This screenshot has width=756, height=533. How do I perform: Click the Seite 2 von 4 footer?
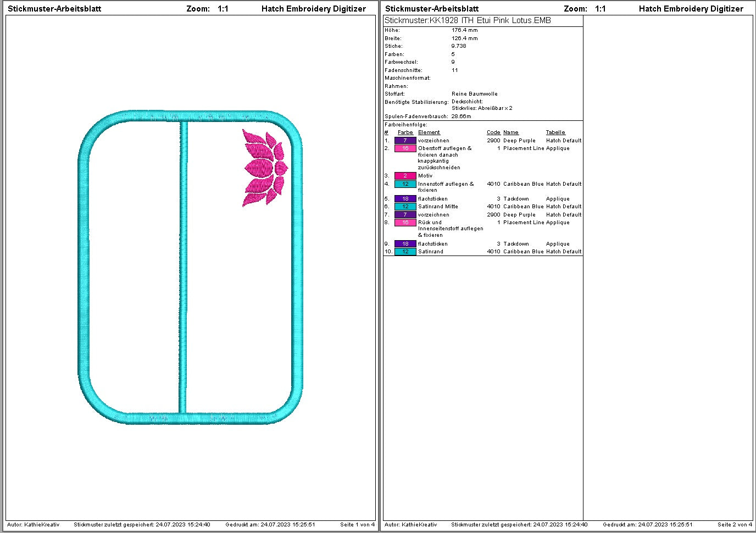[735, 525]
